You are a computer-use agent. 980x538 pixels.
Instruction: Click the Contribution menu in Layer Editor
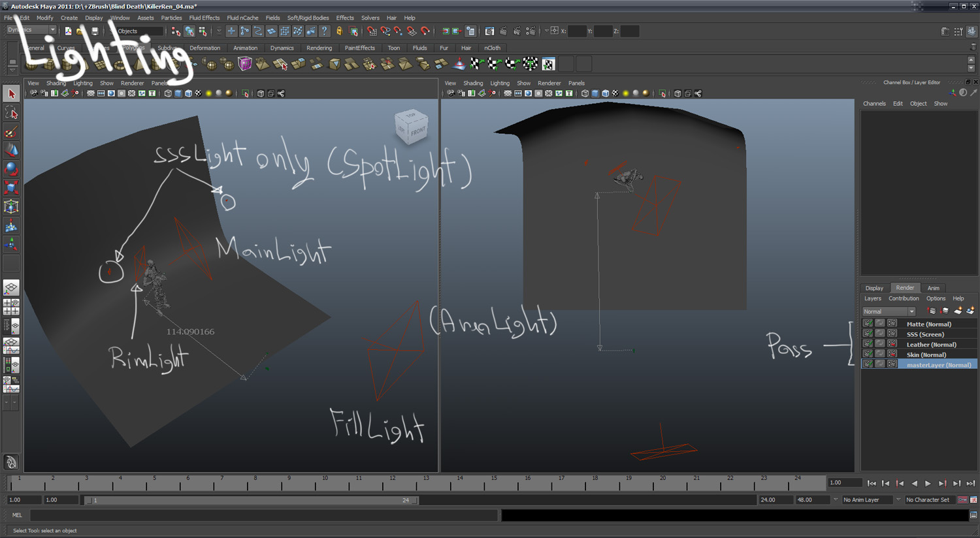[x=904, y=298]
